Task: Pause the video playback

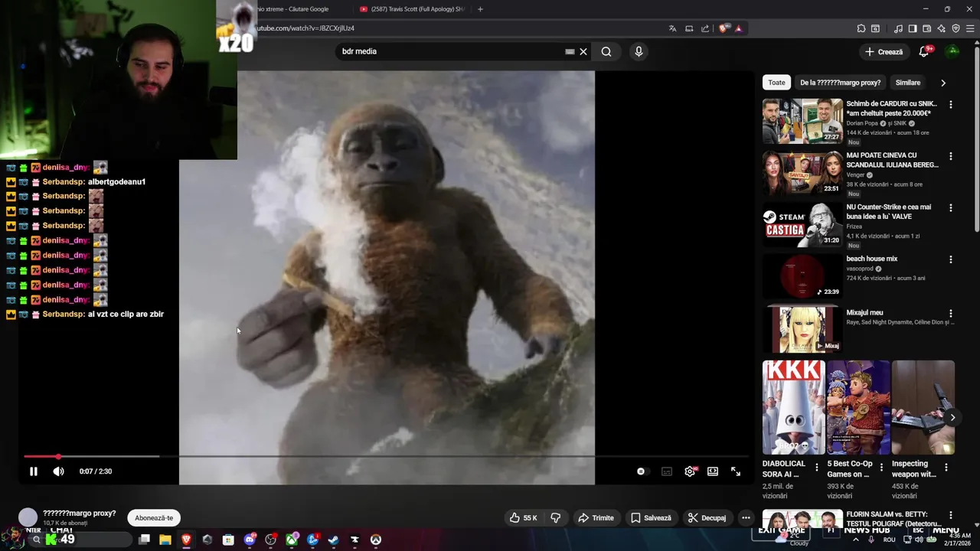Action: pyautogui.click(x=34, y=471)
